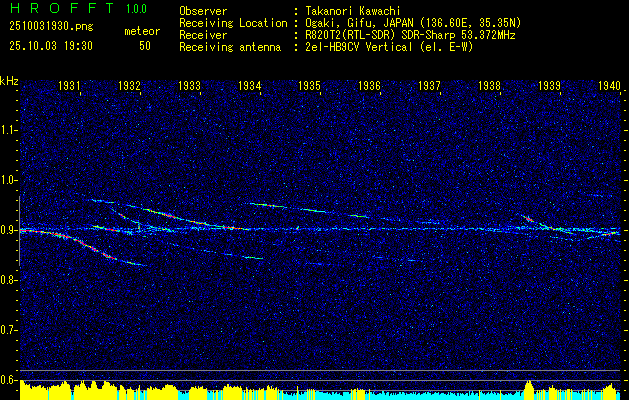Click the 0.9 kHz axis label
Image resolution: width=629 pixels, height=400 pixels.
pyautogui.click(x=8, y=231)
